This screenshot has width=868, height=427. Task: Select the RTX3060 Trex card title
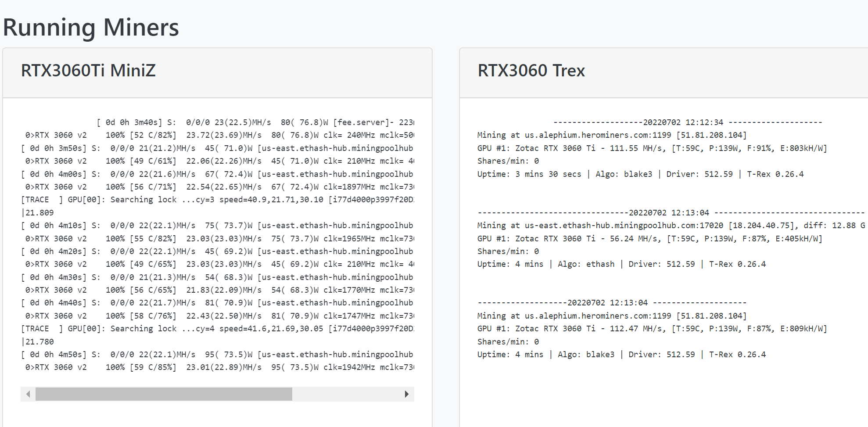(x=531, y=70)
